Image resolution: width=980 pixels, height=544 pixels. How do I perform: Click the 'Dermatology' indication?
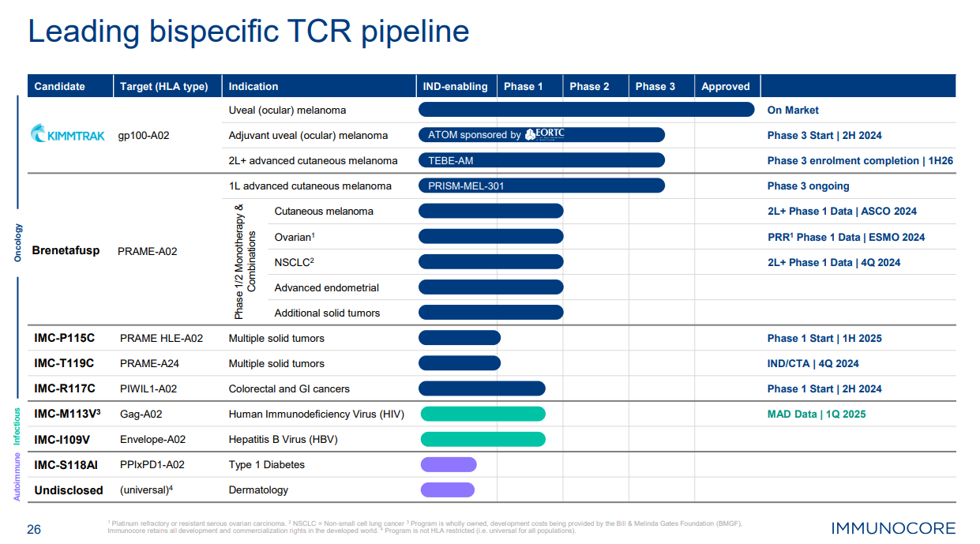258,490
